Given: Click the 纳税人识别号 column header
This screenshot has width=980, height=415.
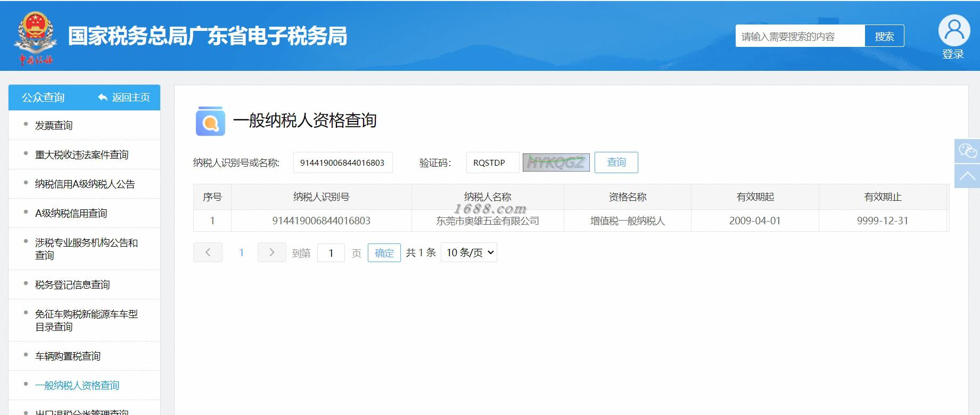Looking at the screenshot, I should tap(321, 197).
